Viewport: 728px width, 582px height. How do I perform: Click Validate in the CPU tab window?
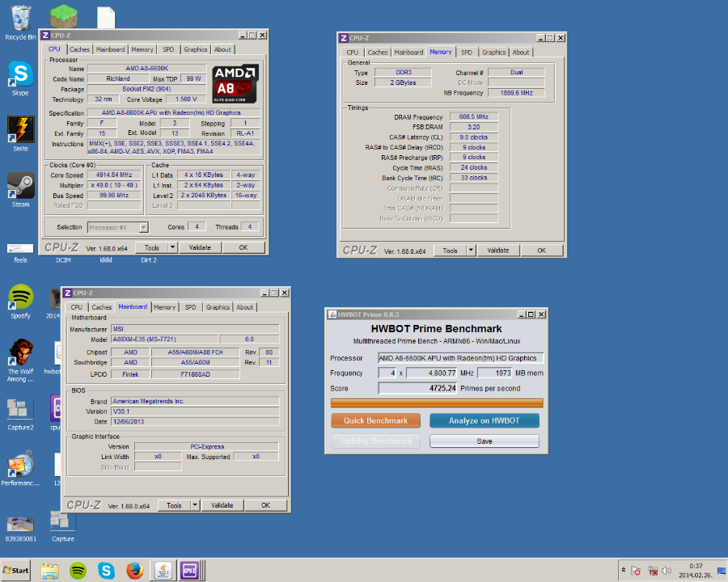pos(200,247)
